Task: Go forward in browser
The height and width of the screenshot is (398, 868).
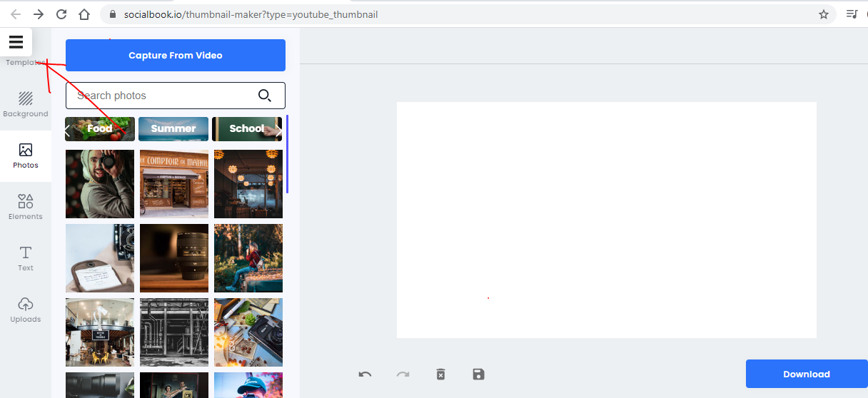Action: coord(39,14)
